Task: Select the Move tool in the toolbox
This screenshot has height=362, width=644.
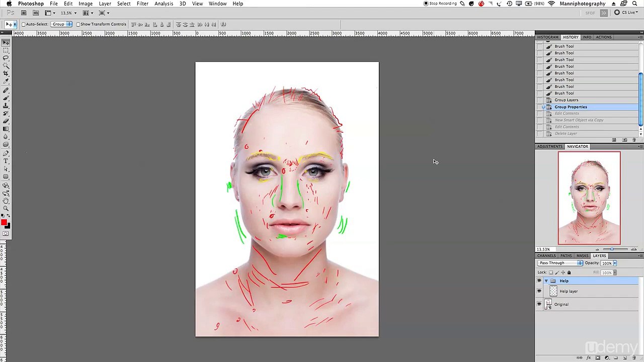Action: coord(6,43)
